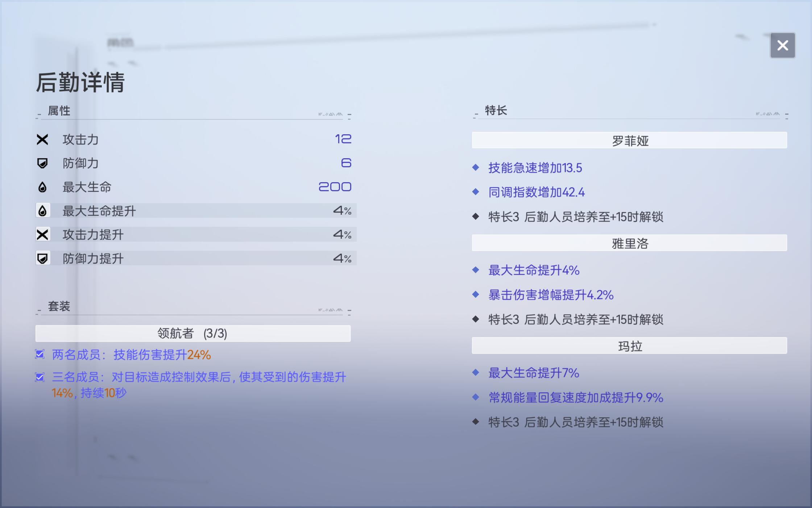Click locked 特长3 text under 玛拉
The image size is (812, 508).
click(576, 422)
